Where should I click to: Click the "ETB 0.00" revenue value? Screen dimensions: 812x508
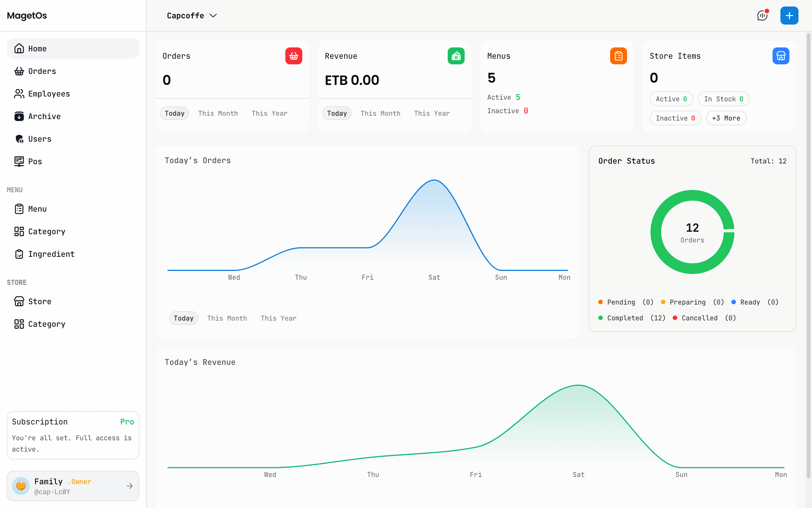(352, 80)
